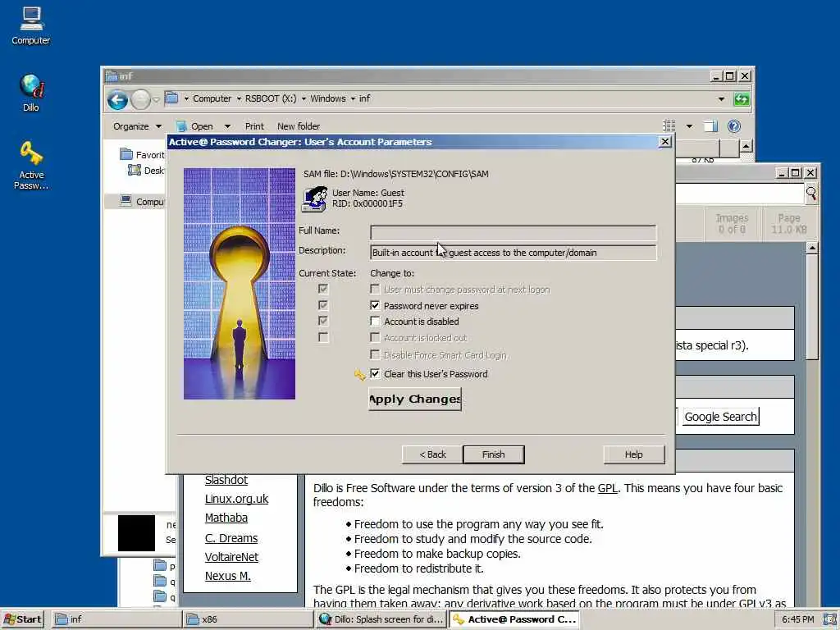Open the Mathaba link

tap(226, 518)
